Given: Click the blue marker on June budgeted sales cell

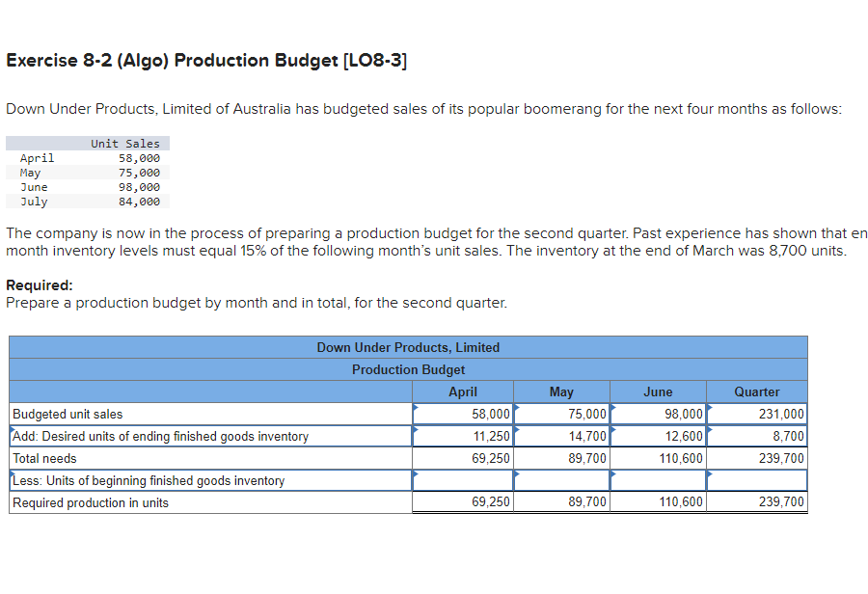Looking at the screenshot, I should tap(614, 409).
